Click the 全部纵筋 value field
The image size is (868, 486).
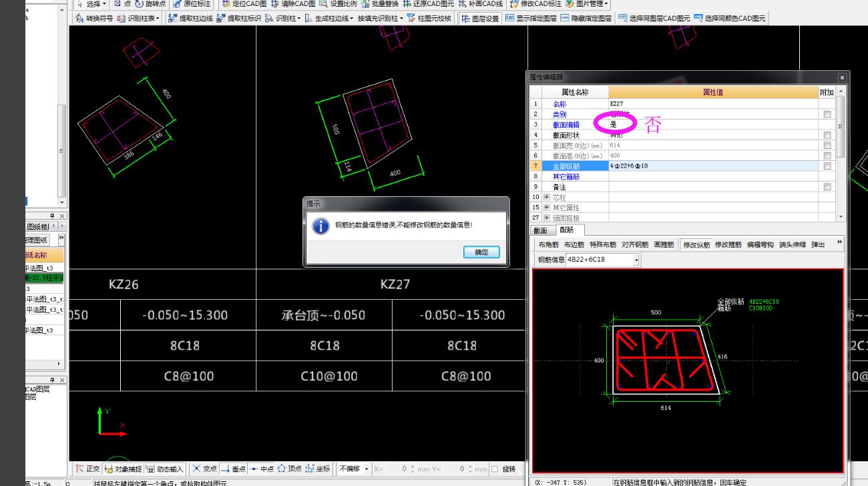click(x=714, y=166)
